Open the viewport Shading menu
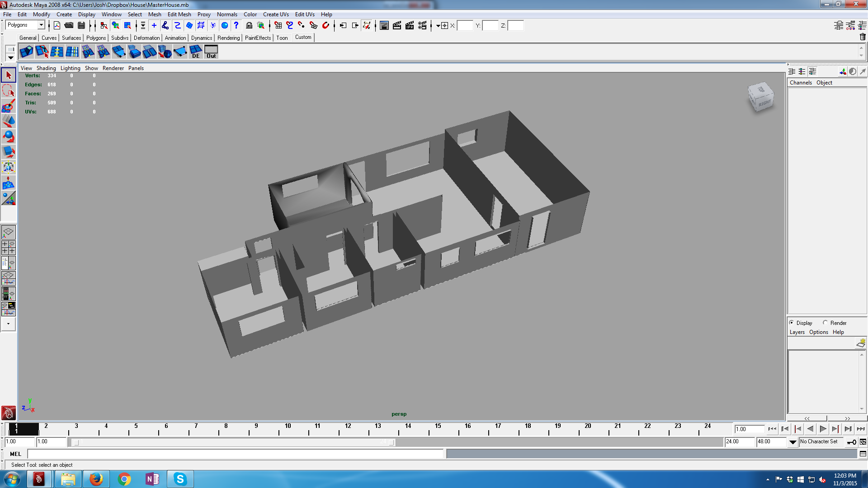Viewport: 868px width, 488px height. click(46, 68)
